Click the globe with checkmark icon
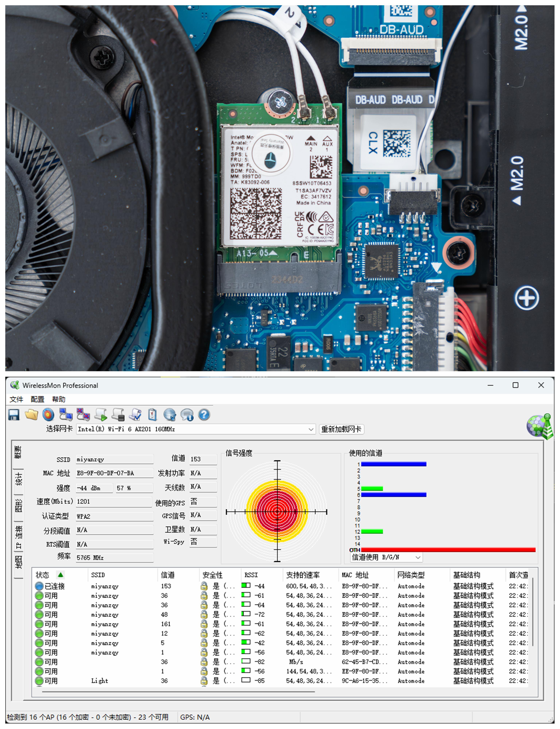This screenshot has height=729, width=560. [x=170, y=415]
